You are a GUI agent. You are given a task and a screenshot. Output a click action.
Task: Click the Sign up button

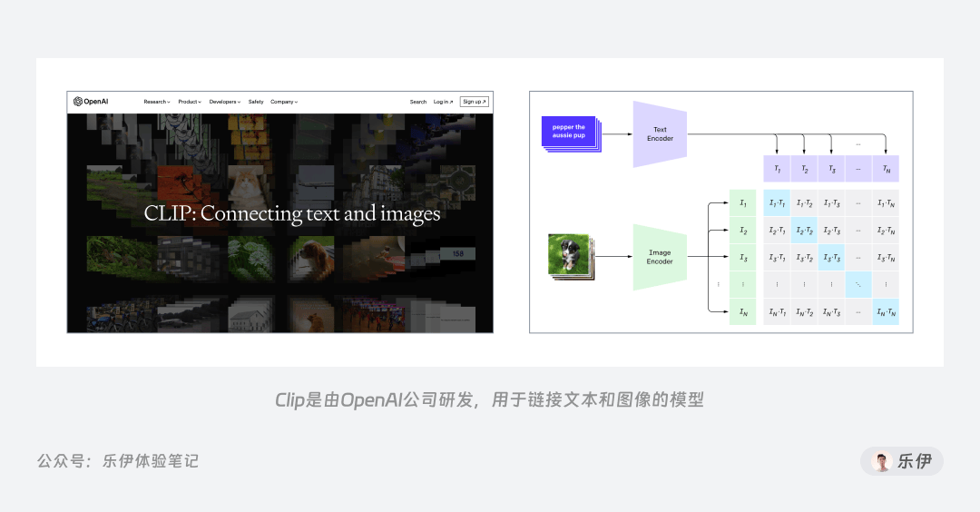click(x=475, y=102)
